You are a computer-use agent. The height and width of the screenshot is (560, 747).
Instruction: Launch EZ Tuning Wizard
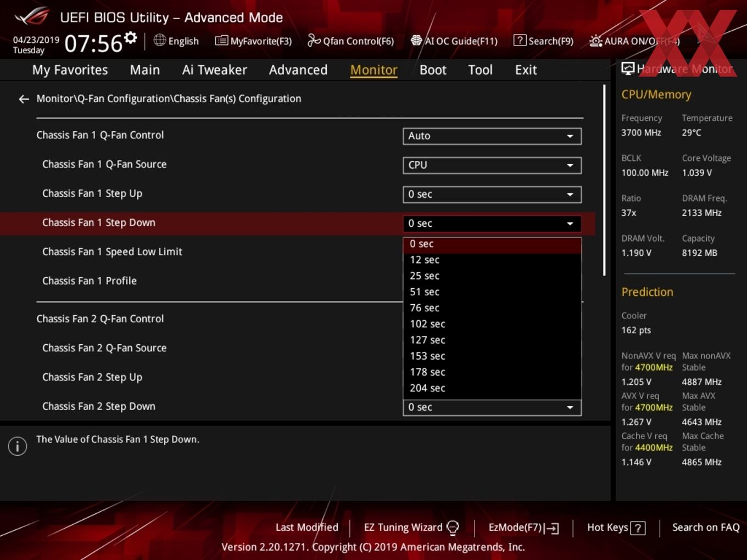coord(411,528)
